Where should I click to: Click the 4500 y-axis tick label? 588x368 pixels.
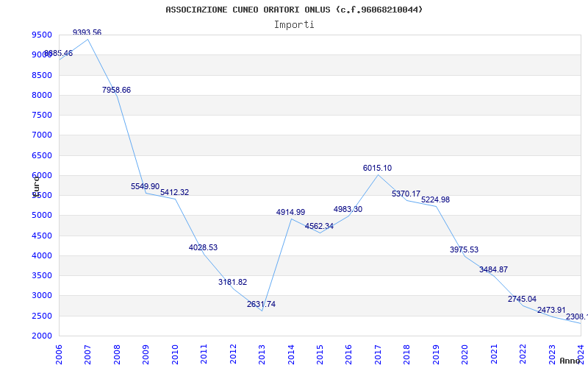pyautogui.click(x=42, y=236)
